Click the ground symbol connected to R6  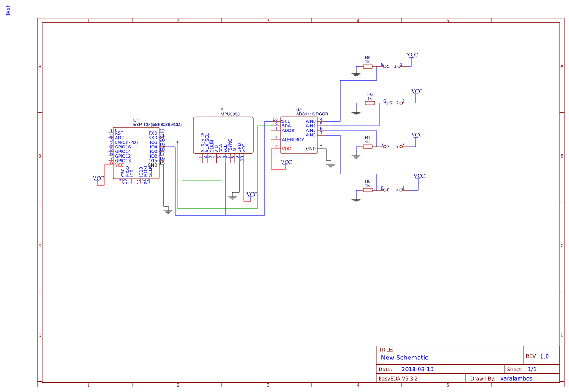point(356,113)
